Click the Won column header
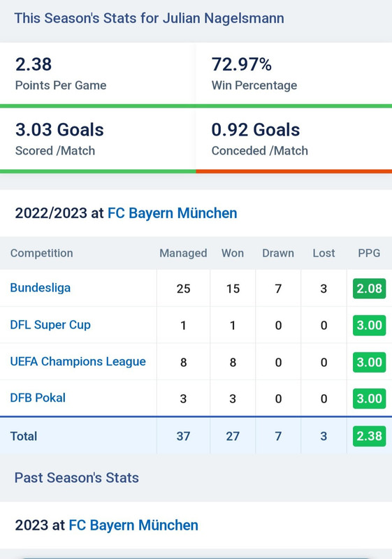392x559 pixels. click(233, 253)
